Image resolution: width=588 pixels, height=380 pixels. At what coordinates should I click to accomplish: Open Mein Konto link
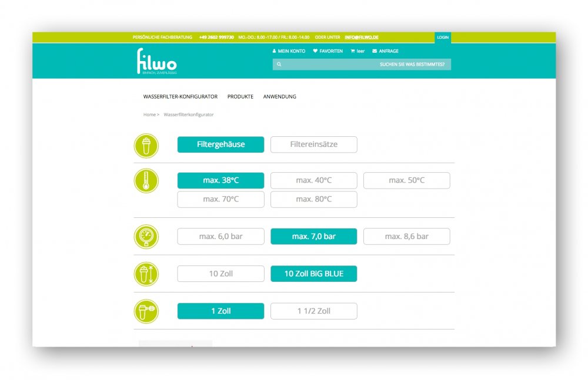(x=289, y=51)
